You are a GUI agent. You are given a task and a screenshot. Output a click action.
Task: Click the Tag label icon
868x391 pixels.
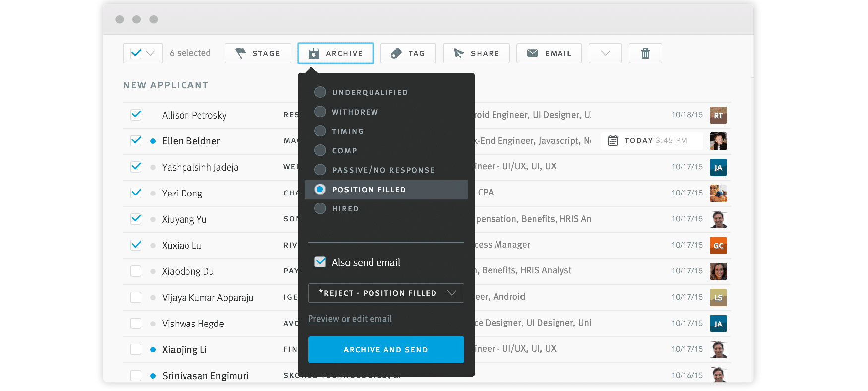point(396,53)
